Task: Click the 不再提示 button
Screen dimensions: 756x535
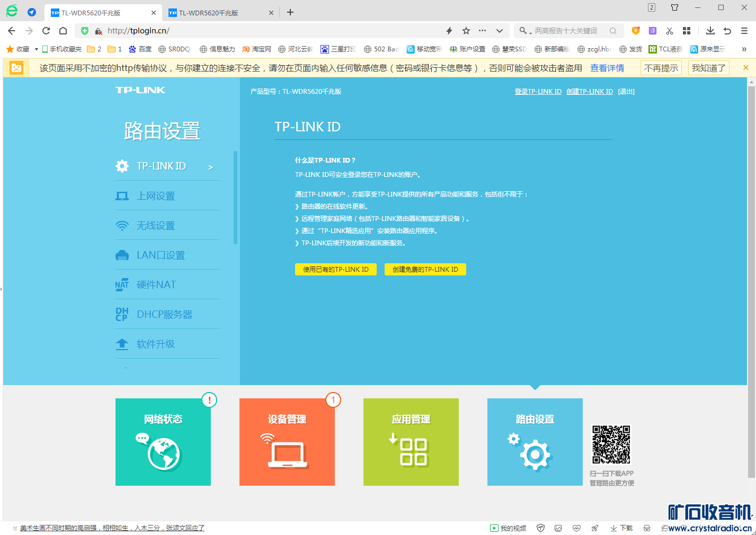Action: coord(661,68)
